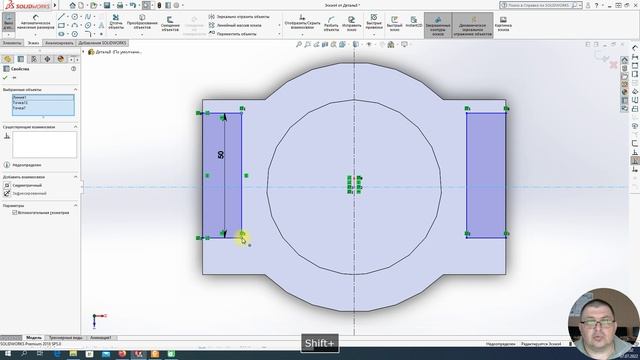Click the 50 dimension value in the sketch
Viewport: 640px width, 360px height.
(220, 155)
